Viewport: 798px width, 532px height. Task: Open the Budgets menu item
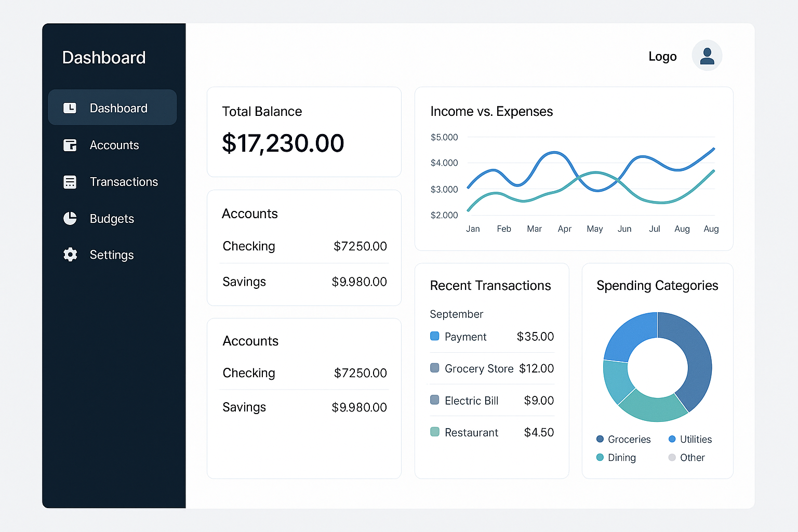point(112,218)
